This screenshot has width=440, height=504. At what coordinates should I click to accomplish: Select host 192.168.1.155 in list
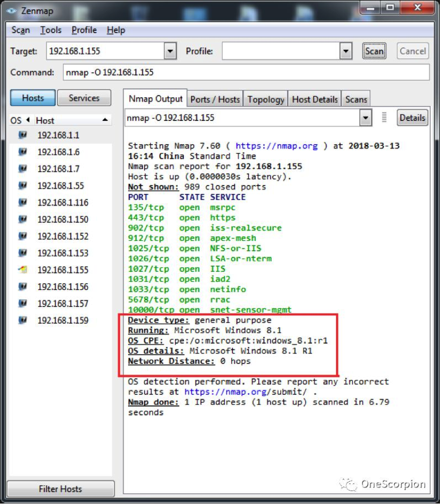63,270
